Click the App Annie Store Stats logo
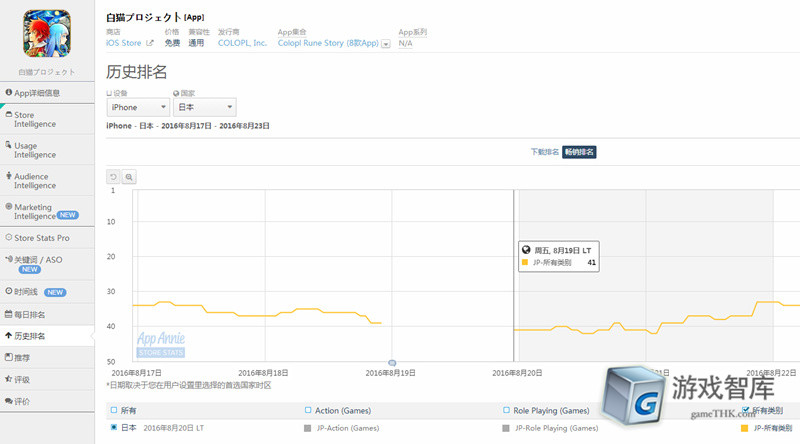The width and height of the screenshot is (800, 444). [x=161, y=344]
